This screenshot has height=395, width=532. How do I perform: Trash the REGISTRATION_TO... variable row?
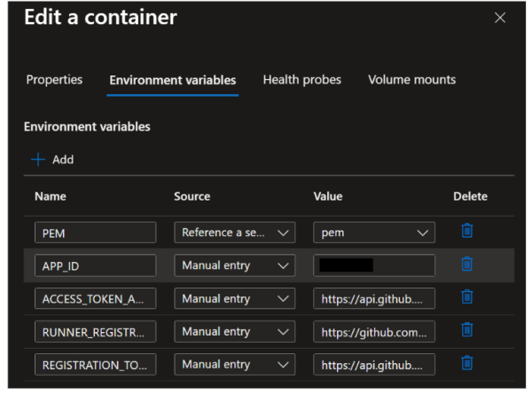(x=467, y=364)
